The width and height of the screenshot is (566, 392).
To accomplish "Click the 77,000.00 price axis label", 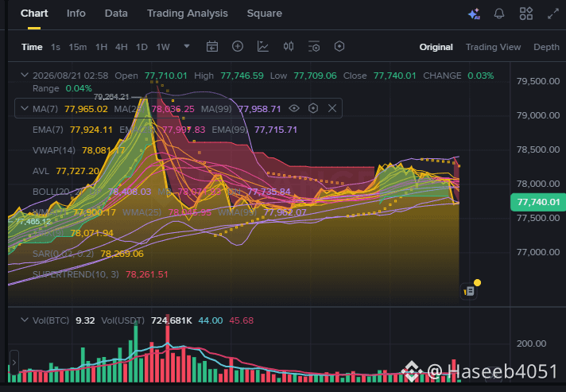I will point(538,252).
